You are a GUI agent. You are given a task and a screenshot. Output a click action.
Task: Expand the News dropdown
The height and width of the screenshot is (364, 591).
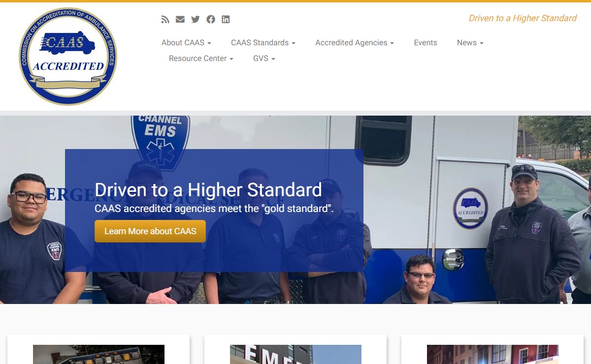470,43
